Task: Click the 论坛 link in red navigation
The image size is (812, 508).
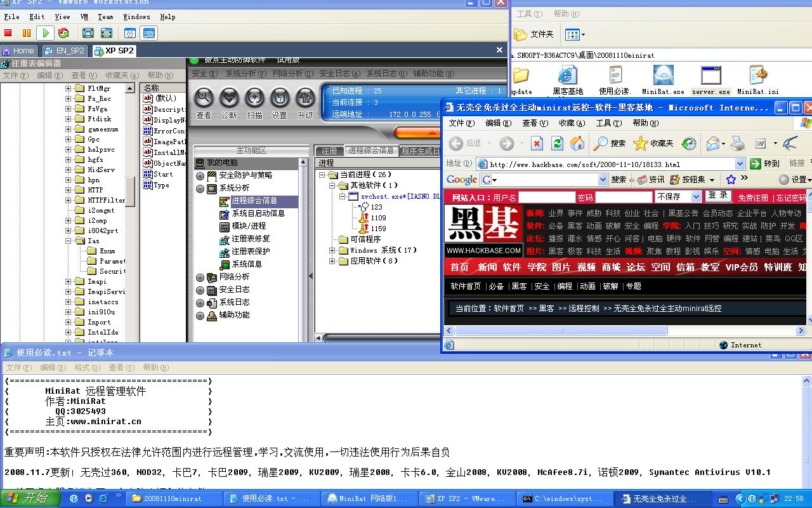Action: pyautogui.click(x=636, y=267)
